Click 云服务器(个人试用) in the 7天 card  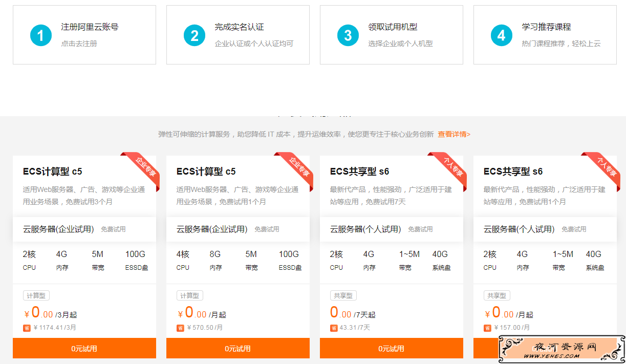(365, 229)
